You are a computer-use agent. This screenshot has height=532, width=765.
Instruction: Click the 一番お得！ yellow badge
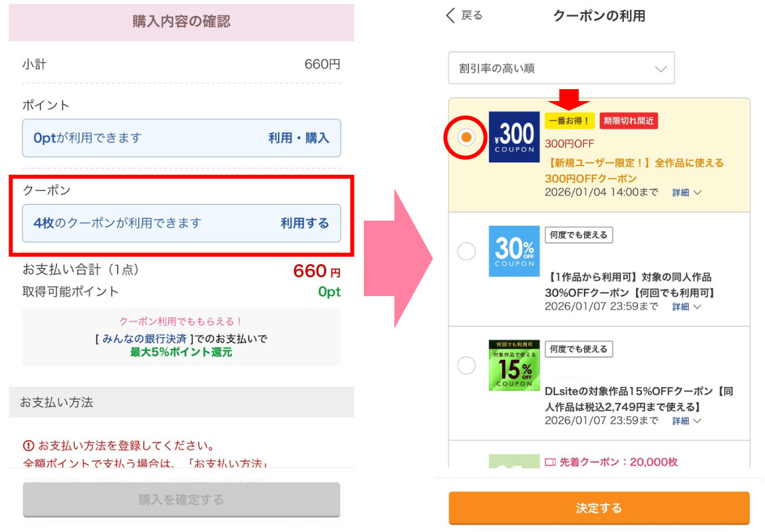coord(569,121)
